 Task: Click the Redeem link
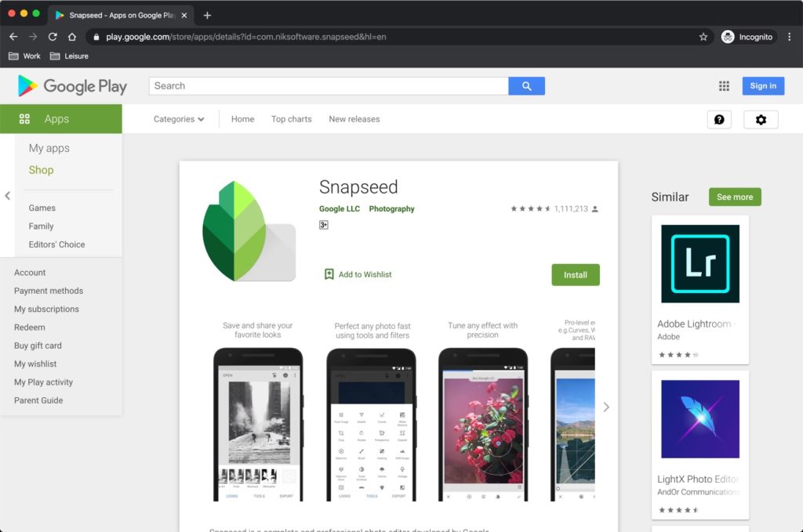tap(30, 328)
